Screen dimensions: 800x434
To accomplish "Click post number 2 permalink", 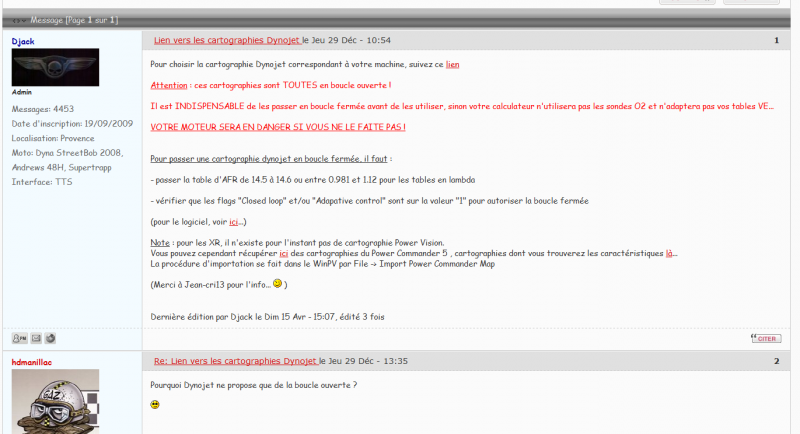I will 777,361.
